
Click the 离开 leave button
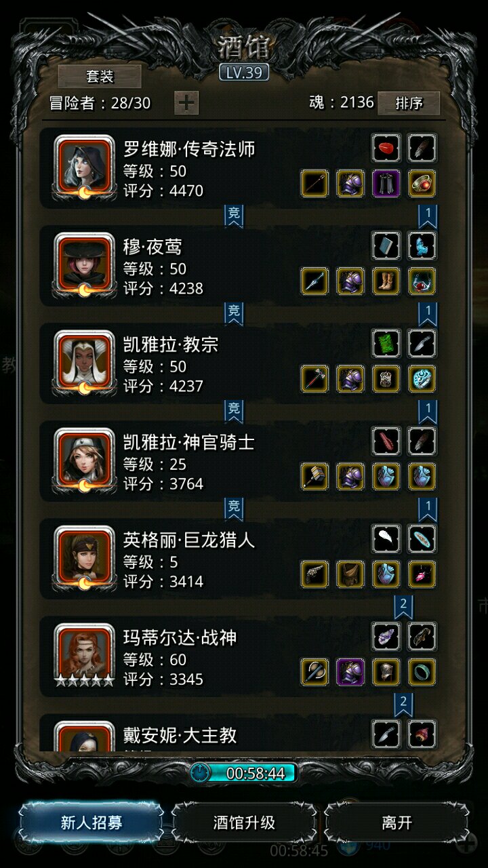pos(396,823)
